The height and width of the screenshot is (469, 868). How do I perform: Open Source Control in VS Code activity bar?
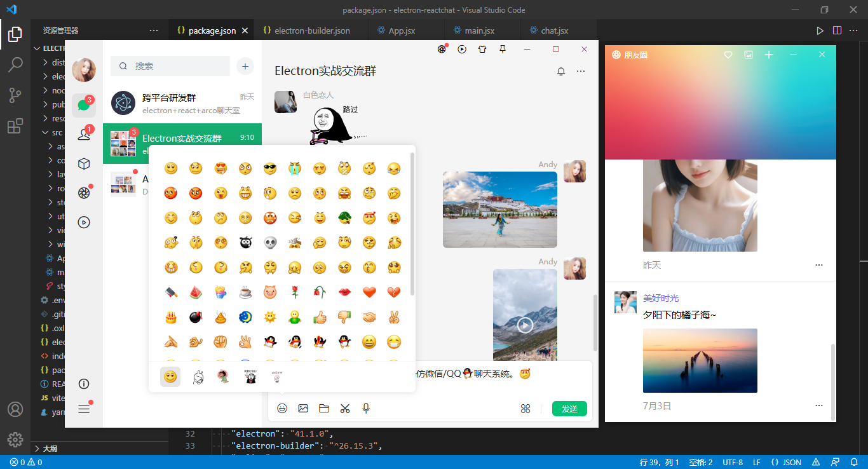click(15, 95)
